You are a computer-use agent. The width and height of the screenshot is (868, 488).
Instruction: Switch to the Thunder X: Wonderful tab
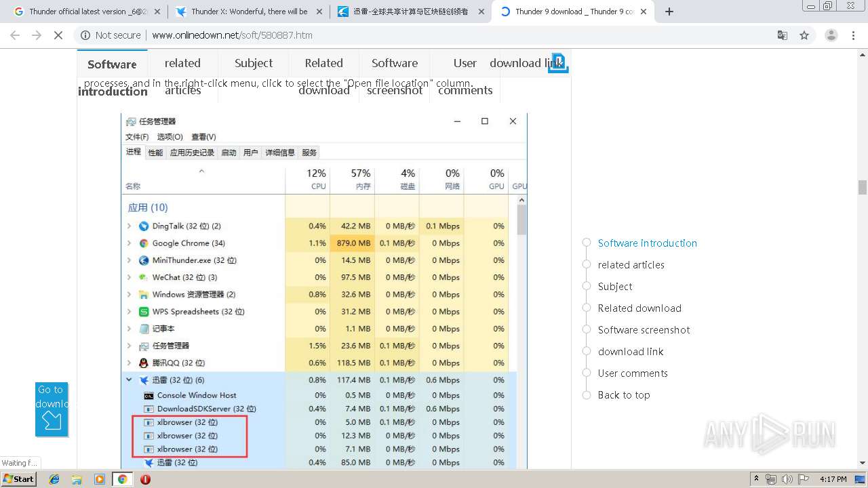(248, 12)
